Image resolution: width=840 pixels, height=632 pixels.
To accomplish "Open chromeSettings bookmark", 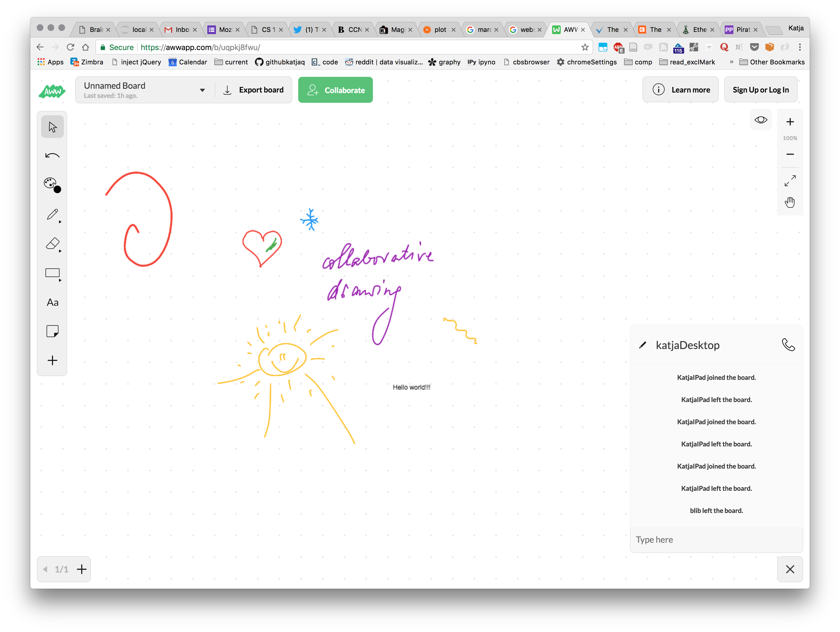I will pyautogui.click(x=587, y=62).
